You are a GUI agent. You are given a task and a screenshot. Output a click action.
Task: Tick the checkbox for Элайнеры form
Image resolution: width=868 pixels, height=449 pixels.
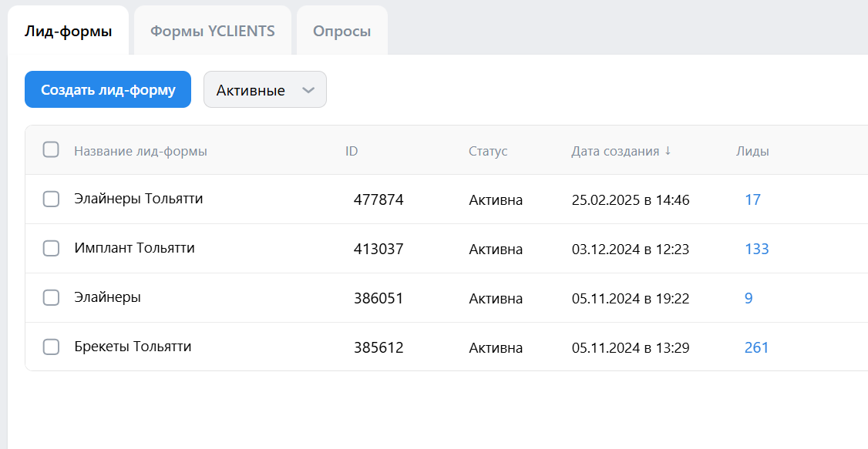click(51, 298)
